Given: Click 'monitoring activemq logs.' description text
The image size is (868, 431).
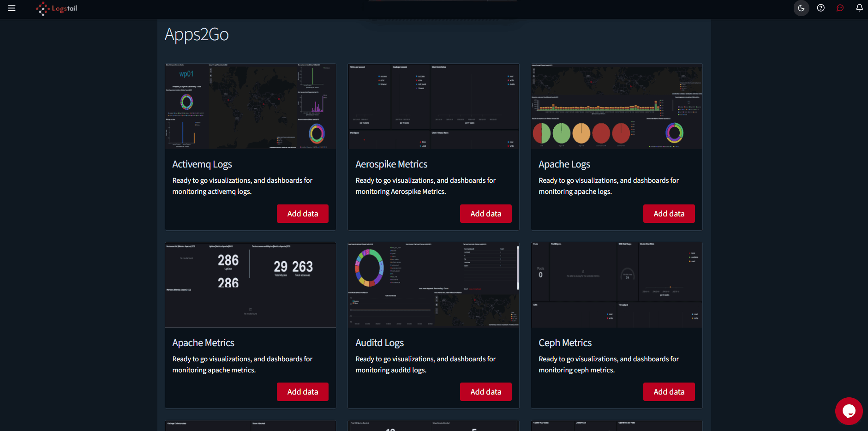Looking at the screenshot, I should tap(212, 192).
